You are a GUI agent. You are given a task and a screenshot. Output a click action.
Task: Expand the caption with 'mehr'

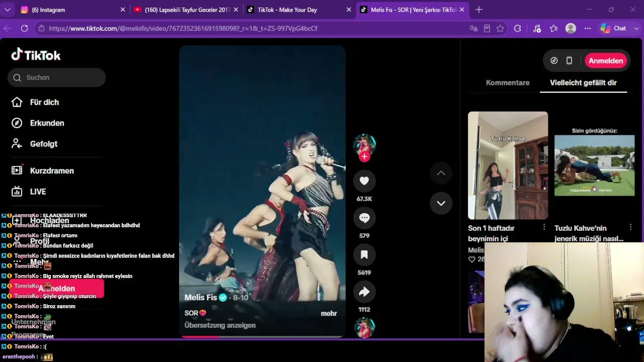click(x=329, y=313)
